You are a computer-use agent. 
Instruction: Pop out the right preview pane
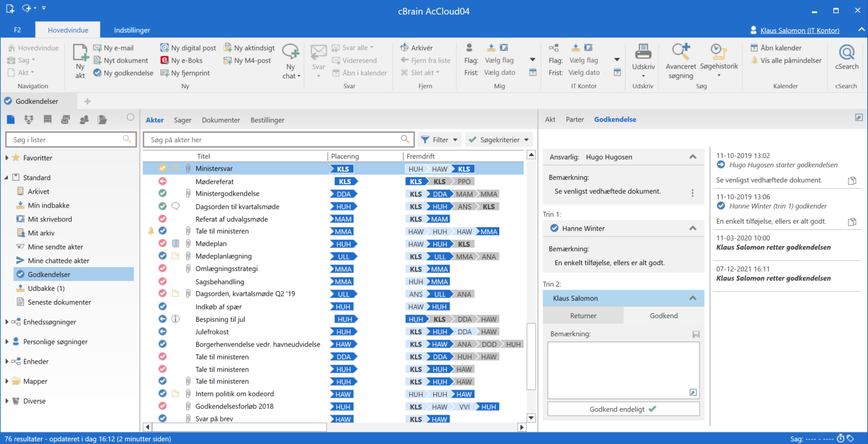[x=858, y=117]
